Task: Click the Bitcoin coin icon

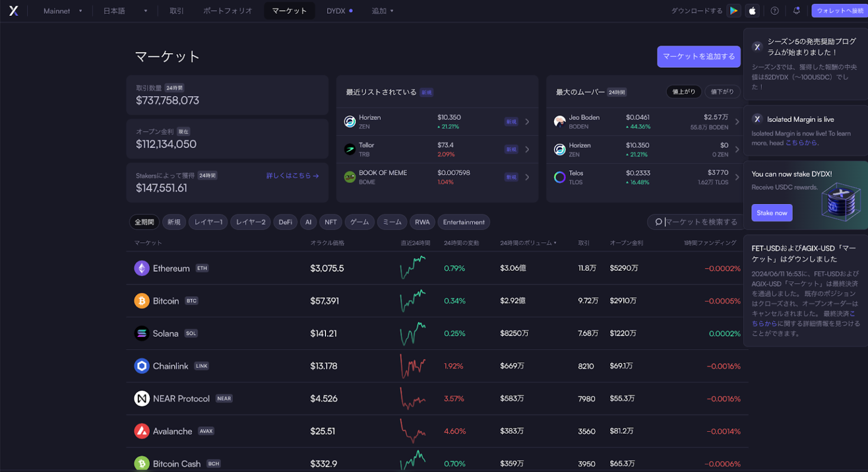Action: (x=141, y=301)
